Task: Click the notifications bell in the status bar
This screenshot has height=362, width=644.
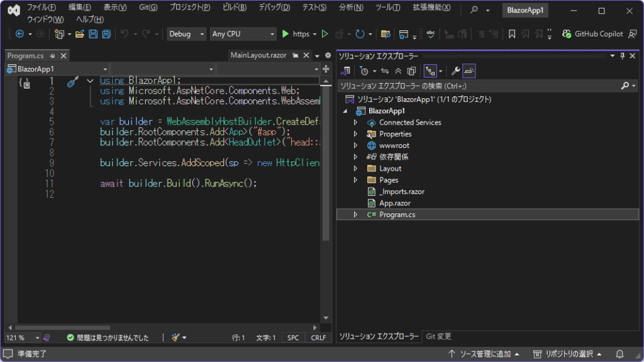Action: (619, 354)
